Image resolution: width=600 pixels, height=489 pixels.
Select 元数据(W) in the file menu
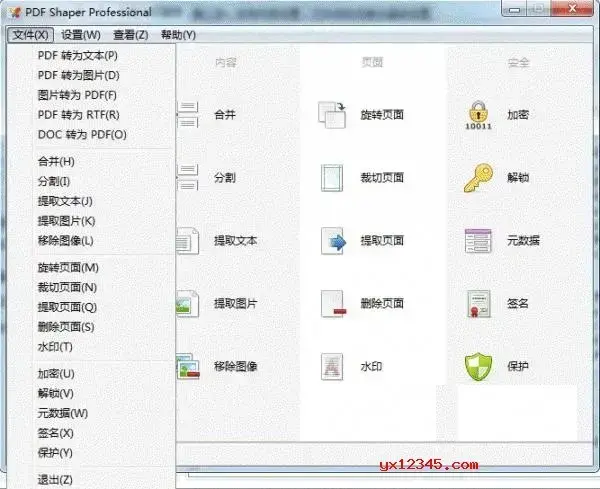(x=63, y=414)
